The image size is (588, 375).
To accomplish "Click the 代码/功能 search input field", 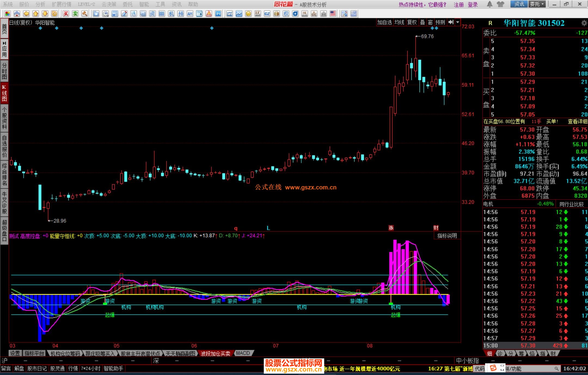I will coord(531,369).
